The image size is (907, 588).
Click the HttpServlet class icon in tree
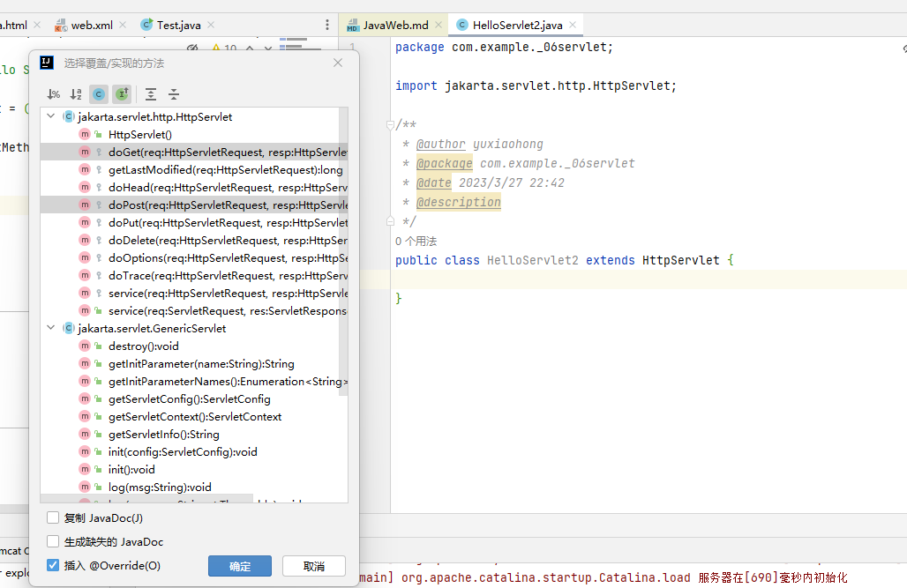tap(68, 116)
